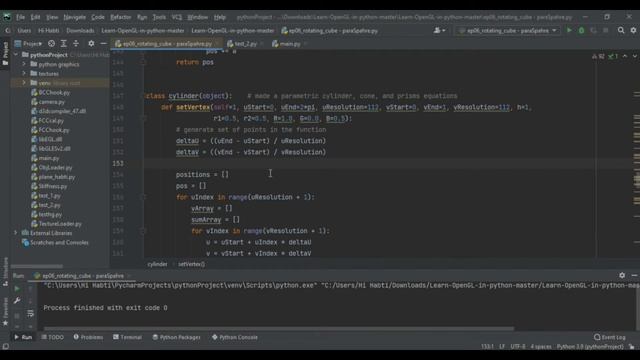Click the UTF-8 encoding status entry
The height and width of the screenshot is (360, 640).
pos(518,347)
